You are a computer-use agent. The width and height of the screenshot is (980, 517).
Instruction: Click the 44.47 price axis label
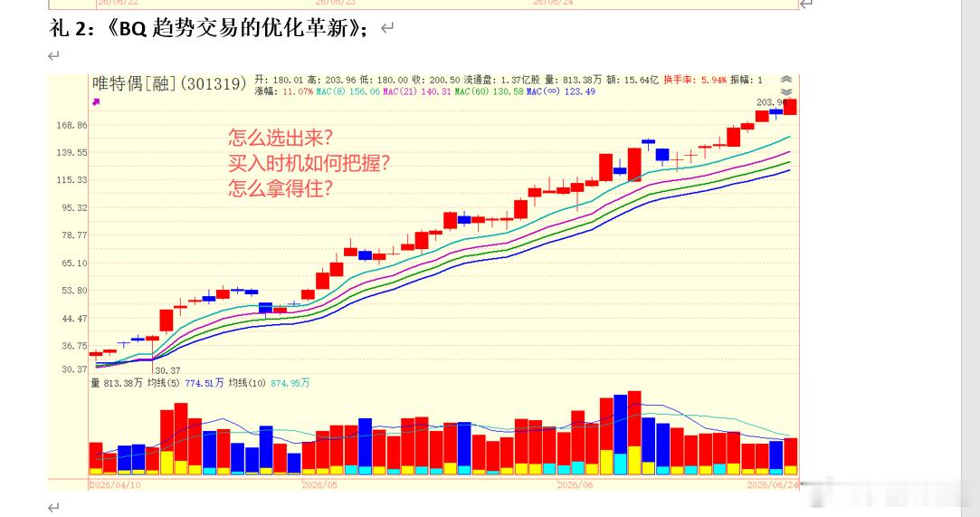[74, 318]
